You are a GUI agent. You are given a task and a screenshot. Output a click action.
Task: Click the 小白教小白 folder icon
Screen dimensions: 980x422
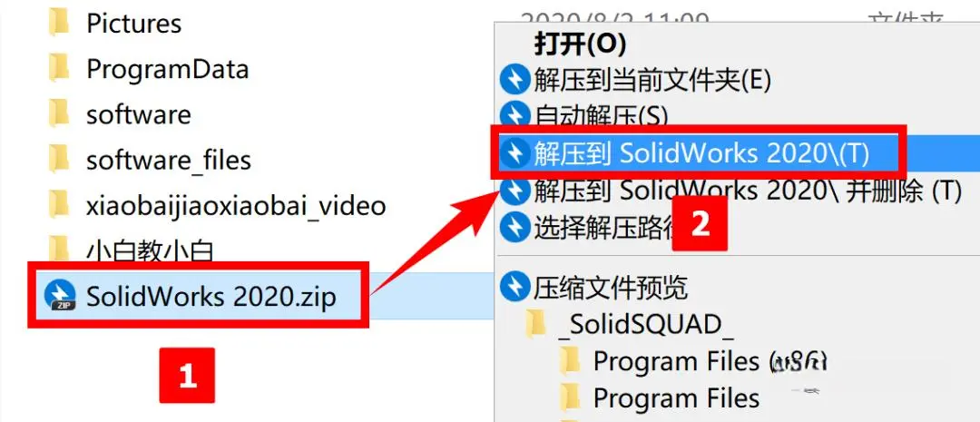coord(59,249)
